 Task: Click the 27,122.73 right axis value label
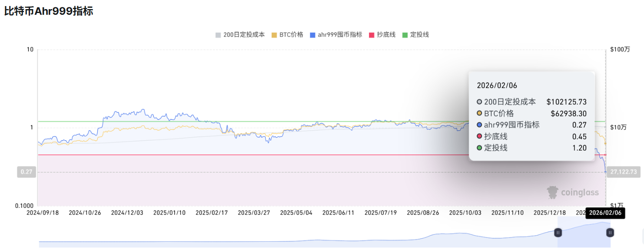point(623,172)
